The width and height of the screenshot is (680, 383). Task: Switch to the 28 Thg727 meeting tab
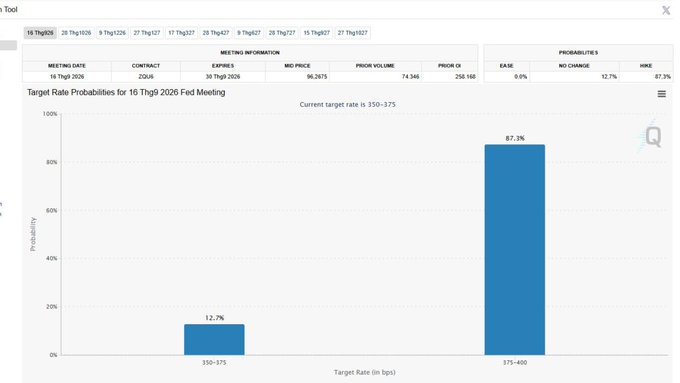point(282,33)
